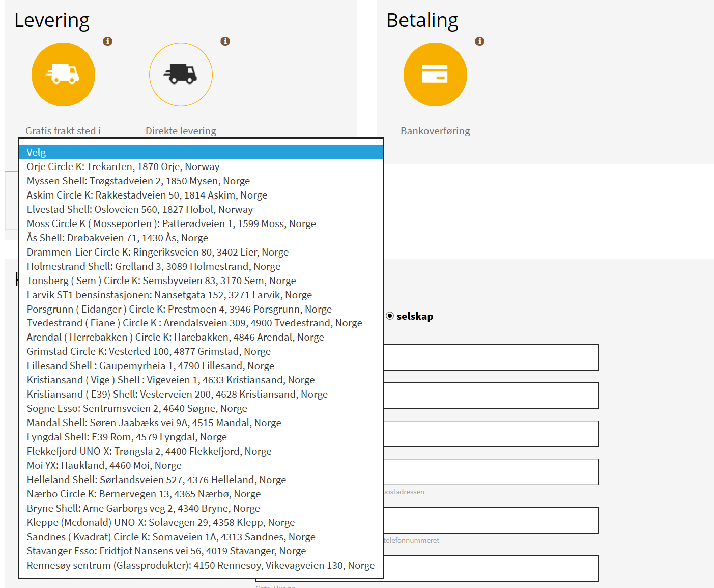Focus the input field above telefonnummeret hint
The height and width of the screenshot is (588, 714).
point(491,520)
